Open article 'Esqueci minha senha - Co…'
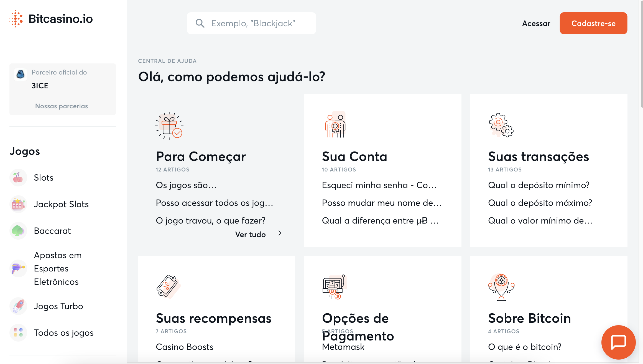This screenshot has height=364, width=643. point(379,185)
